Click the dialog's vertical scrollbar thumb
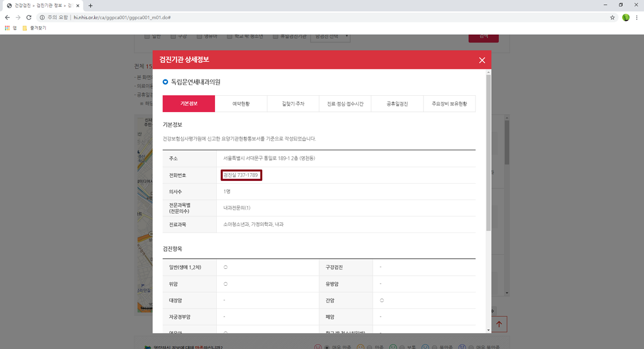The height and width of the screenshot is (349, 644). [x=488, y=152]
